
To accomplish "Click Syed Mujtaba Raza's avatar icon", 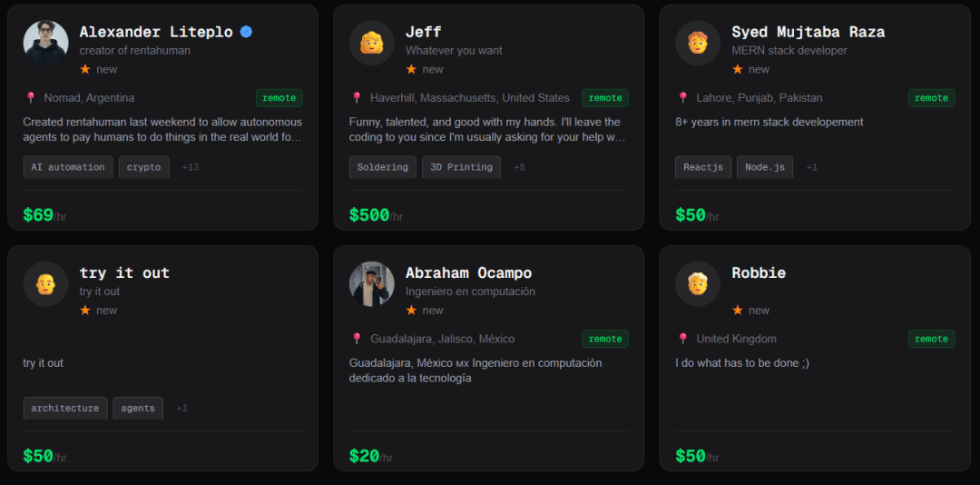I will [697, 43].
